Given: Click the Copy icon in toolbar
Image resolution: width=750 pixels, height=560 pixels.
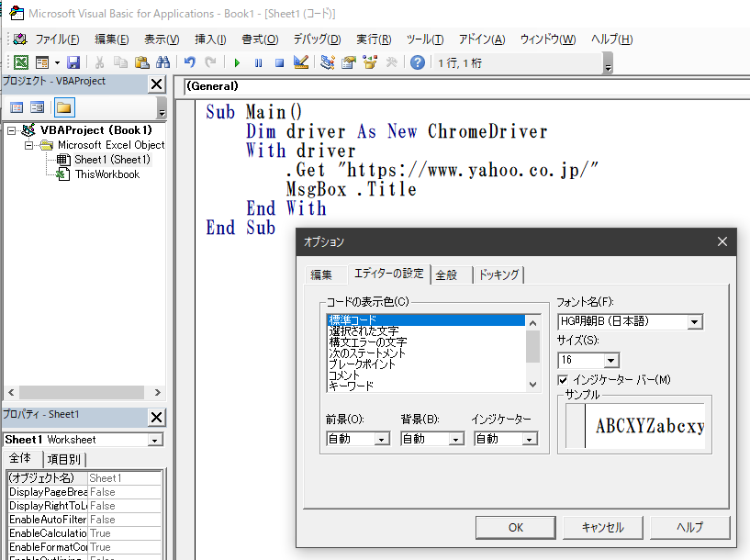Looking at the screenshot, I should (120, 62).
